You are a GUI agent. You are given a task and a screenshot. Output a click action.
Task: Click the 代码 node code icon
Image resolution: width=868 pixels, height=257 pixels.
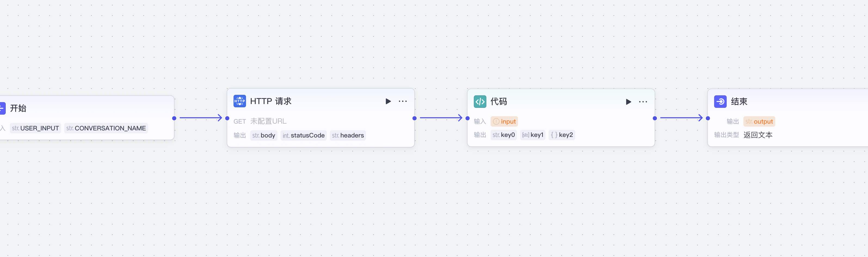tap(480, 102)
